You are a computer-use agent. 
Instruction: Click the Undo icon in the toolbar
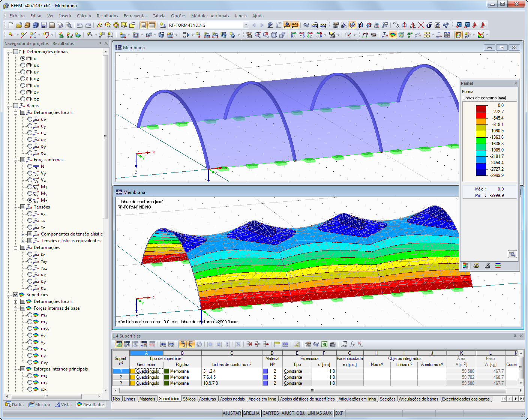click(79, 25)
